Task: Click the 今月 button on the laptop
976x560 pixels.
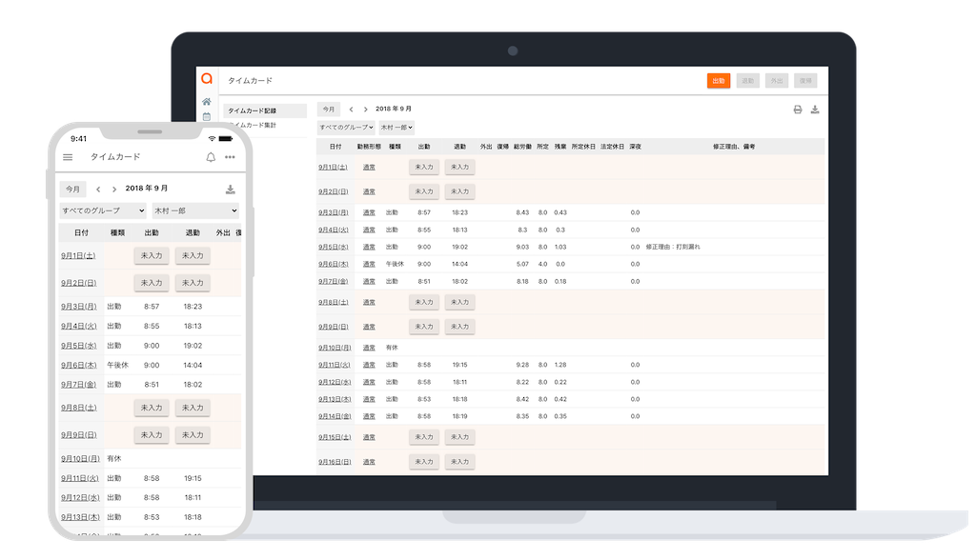Action: point(328,110)
